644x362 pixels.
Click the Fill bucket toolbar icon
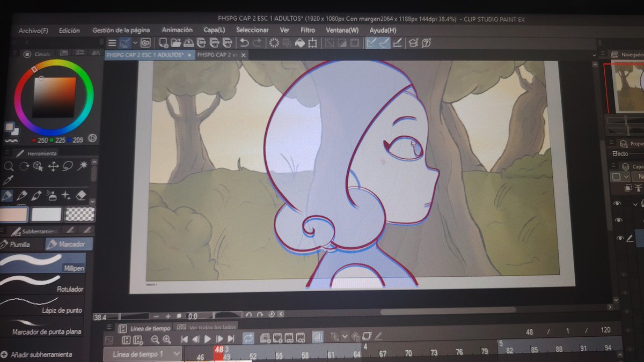pyautogui.click(x=300, y=43)
